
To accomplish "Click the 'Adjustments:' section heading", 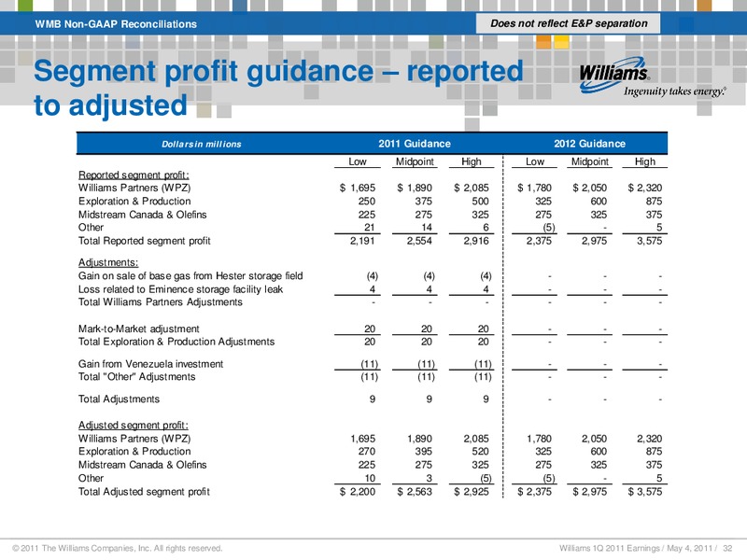I will [108, 262].
